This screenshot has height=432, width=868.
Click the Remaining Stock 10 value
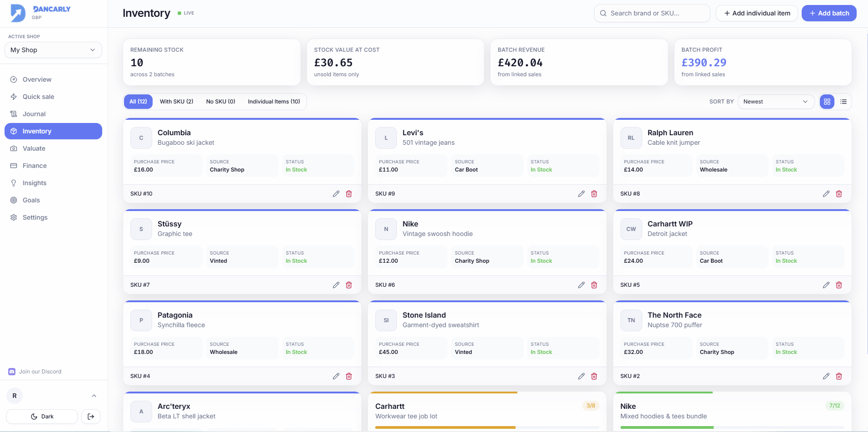pyautogui.click(x=137, y=63)
